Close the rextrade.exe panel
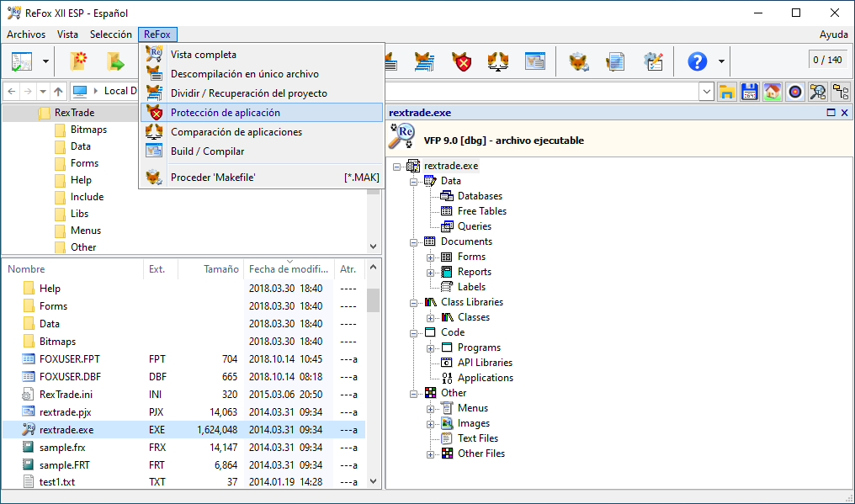Screen dimensions: 855x504 (845, 113)
